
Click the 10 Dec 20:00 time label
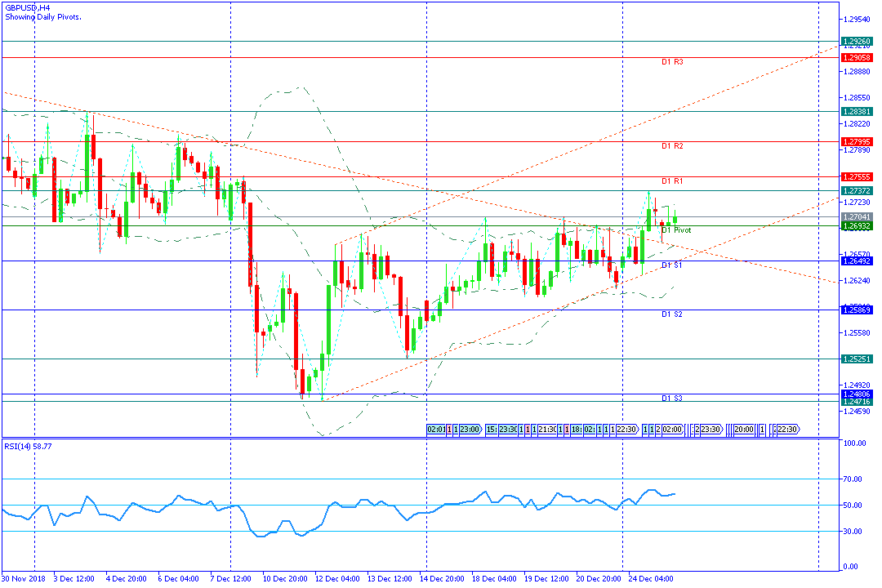[x=285, y=578]
